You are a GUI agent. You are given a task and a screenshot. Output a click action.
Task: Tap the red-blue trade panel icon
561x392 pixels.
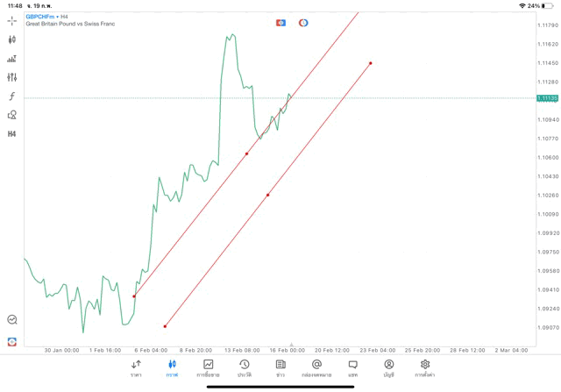(11, 341)
